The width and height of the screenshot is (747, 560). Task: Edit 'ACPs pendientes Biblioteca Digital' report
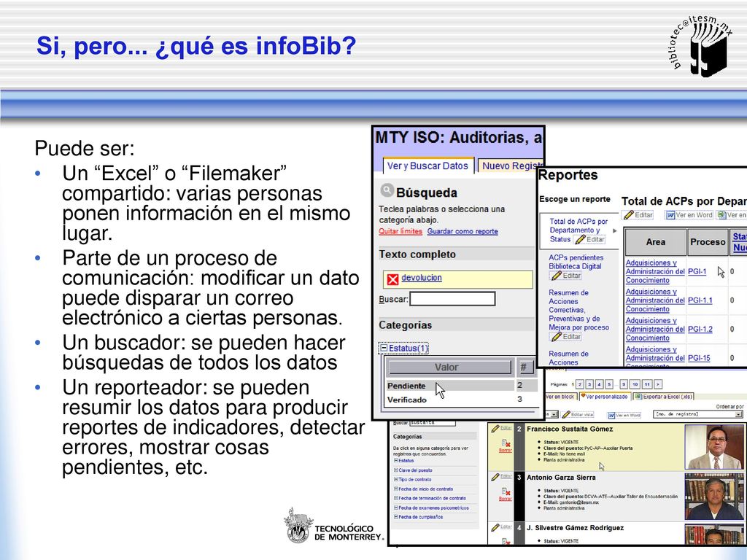point(565,276)
